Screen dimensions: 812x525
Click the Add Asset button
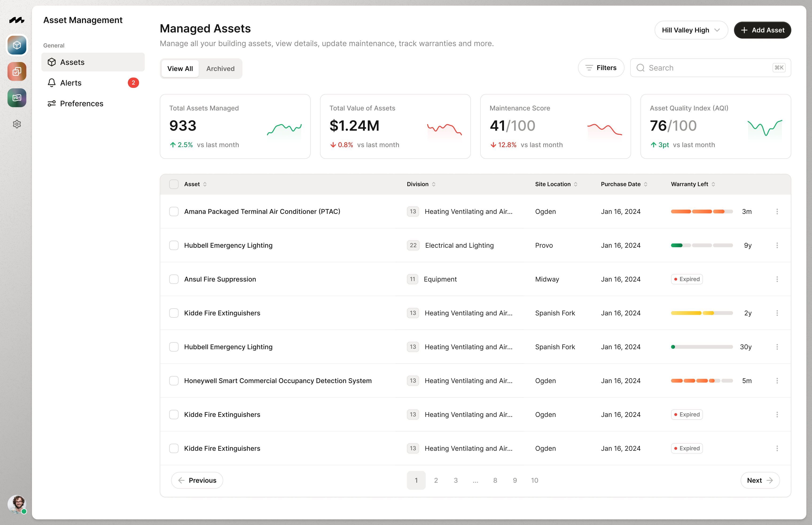click(x=762, y=30)
